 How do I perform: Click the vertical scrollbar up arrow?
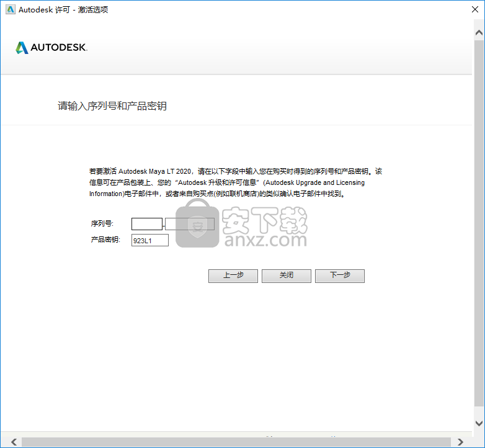(x=479, y=32)
